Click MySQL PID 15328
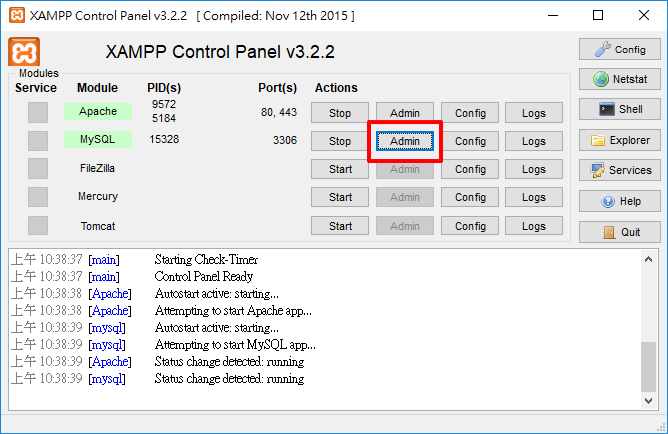 coord(164,139)
